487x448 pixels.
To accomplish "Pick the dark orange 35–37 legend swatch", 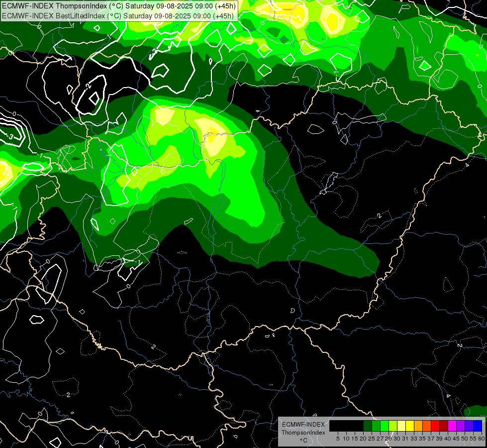I will (427, 426).
